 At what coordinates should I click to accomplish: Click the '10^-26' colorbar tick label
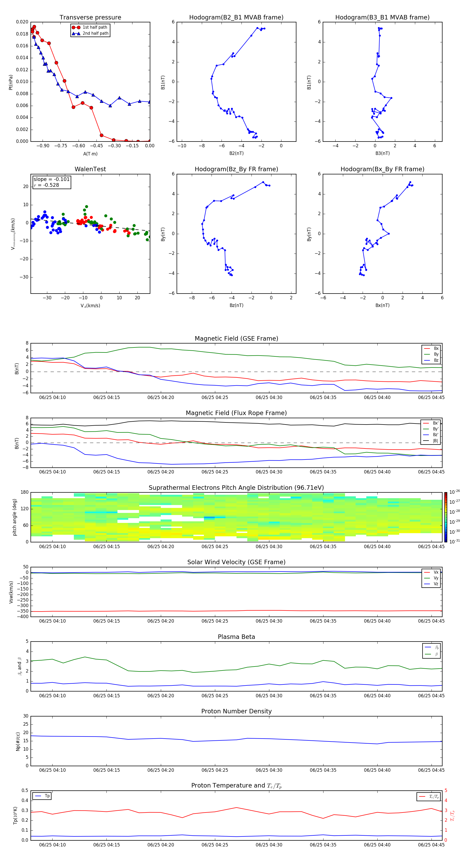click(455, 492)
